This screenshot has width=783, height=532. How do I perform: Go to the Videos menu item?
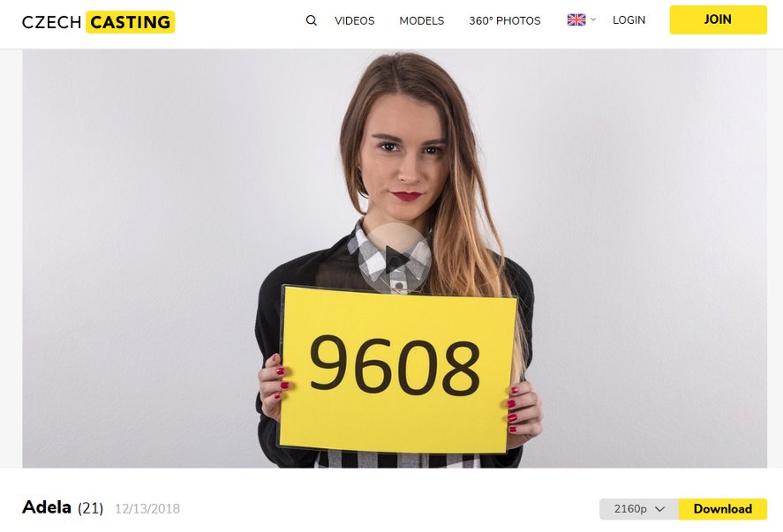coord(355,20)
